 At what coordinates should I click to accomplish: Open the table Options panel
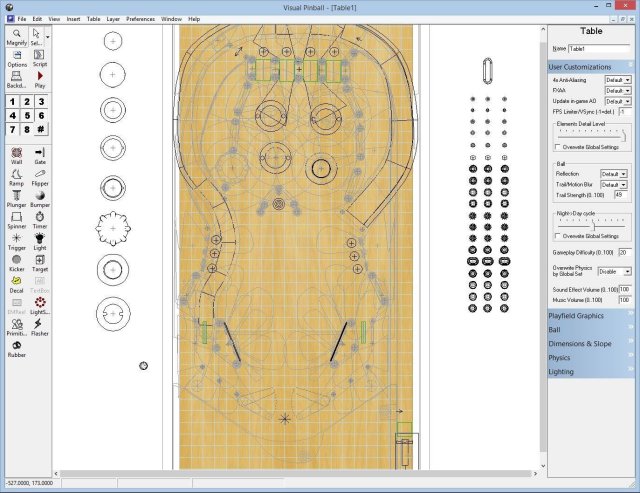(x=17, y=59)
